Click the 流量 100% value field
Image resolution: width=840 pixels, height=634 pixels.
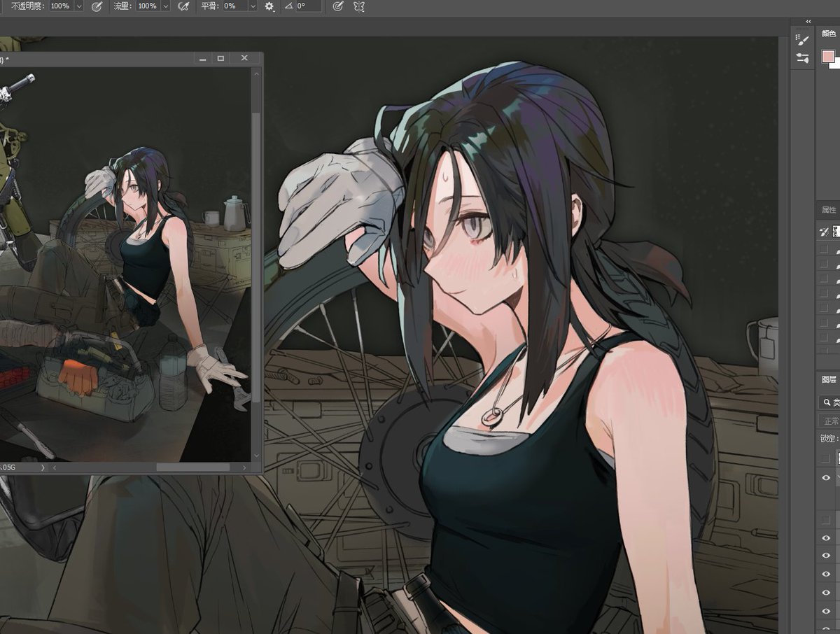tap(147, 6)
